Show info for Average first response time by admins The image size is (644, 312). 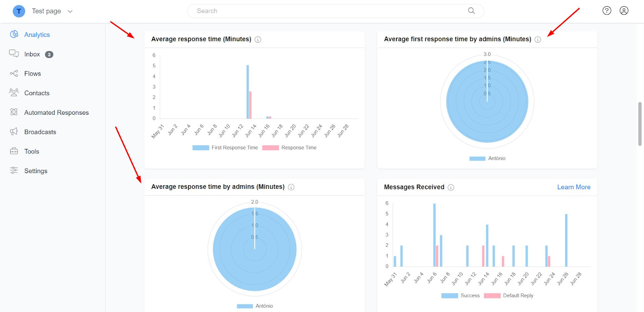click(538, 39)
